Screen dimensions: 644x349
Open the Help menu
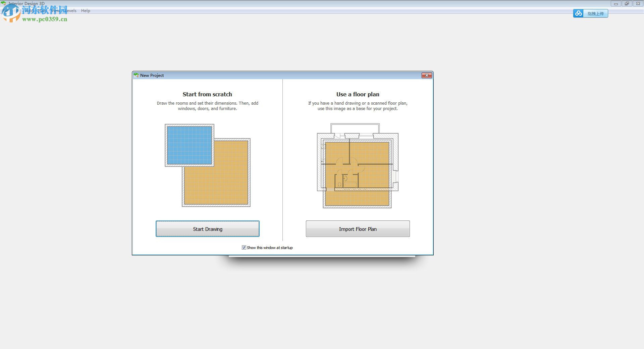86,11
